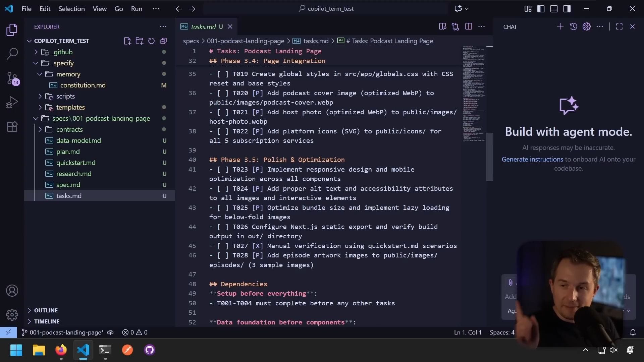Viewport: 644px width, 362px height.
Task: Open the Selection menu
Action: click(71, 9)
